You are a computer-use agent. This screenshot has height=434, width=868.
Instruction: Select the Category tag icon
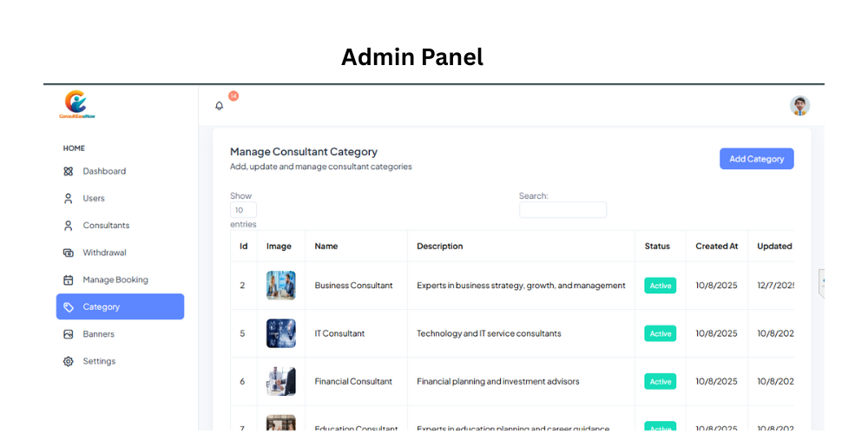click(68, 306)
